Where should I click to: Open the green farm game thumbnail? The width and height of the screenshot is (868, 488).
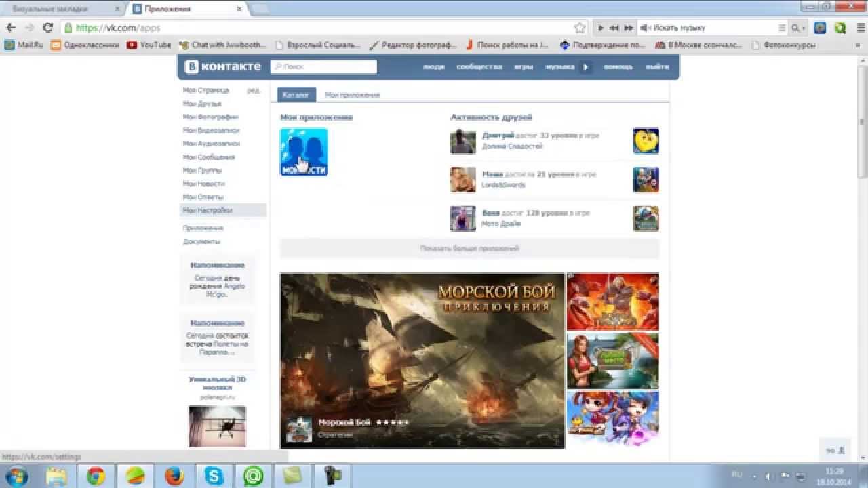(612, 361)
